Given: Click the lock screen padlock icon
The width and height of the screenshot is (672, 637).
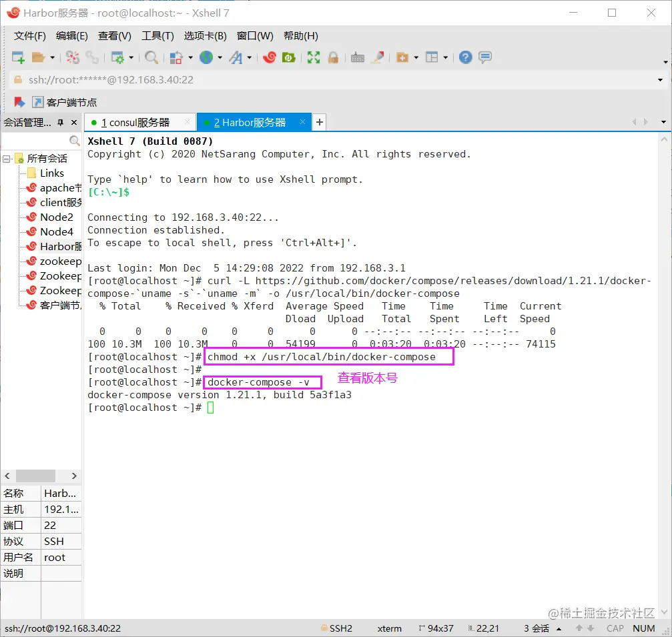Looking at the screenshot, I should click(333, 57).
